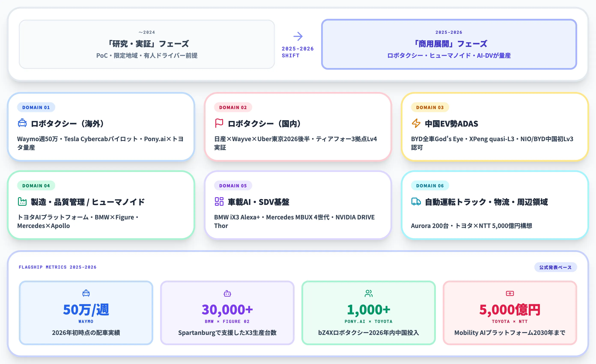Select the DOMAIN 01 badge
This screenshot has width=596, height=364.
tap(36, 107)
